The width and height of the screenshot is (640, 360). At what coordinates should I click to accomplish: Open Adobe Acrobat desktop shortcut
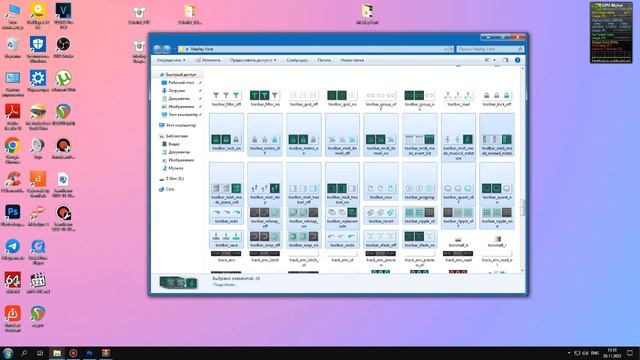click(13, 116)
